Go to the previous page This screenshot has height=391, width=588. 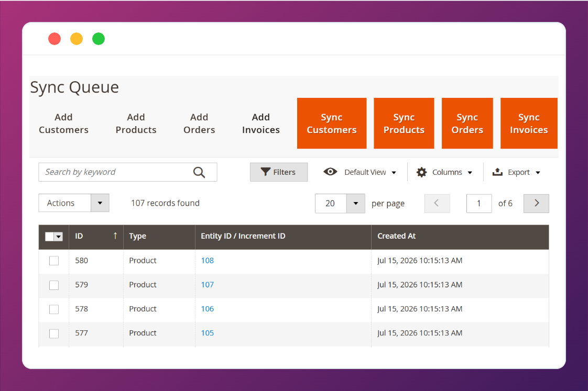coord(437,204)
